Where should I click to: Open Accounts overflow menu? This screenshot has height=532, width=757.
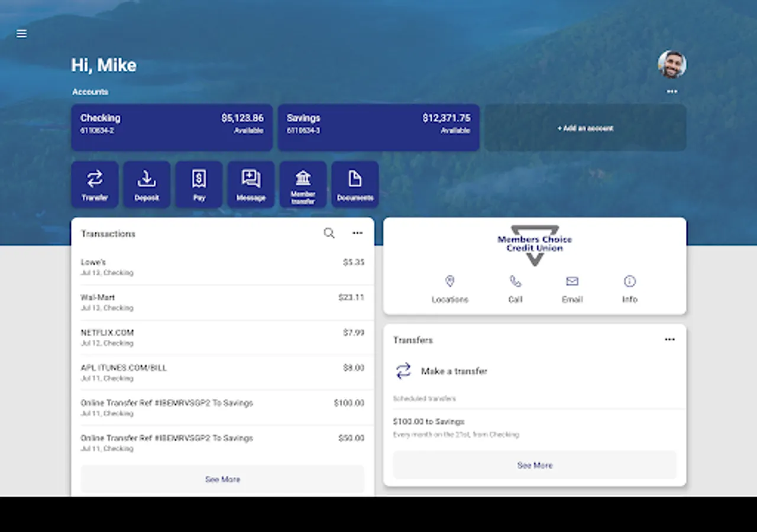coord(671,92)
